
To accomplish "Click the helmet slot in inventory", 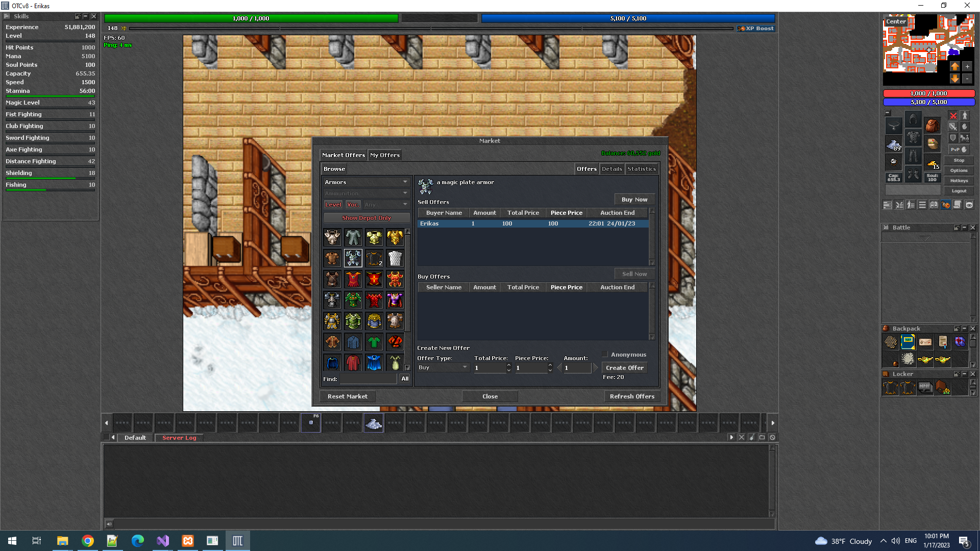I will pyautogui.click(x=913, y=119).
